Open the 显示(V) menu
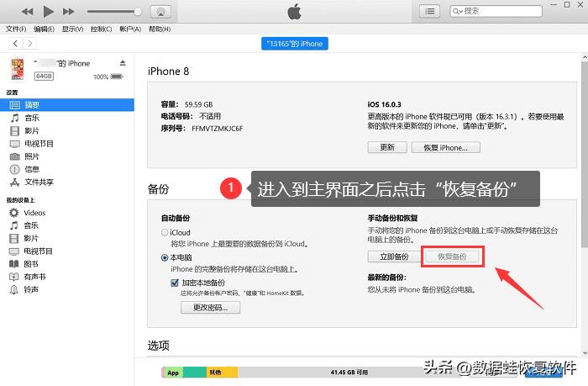The width and height of the screenshot is (588, 386). (x=72, y=29)
